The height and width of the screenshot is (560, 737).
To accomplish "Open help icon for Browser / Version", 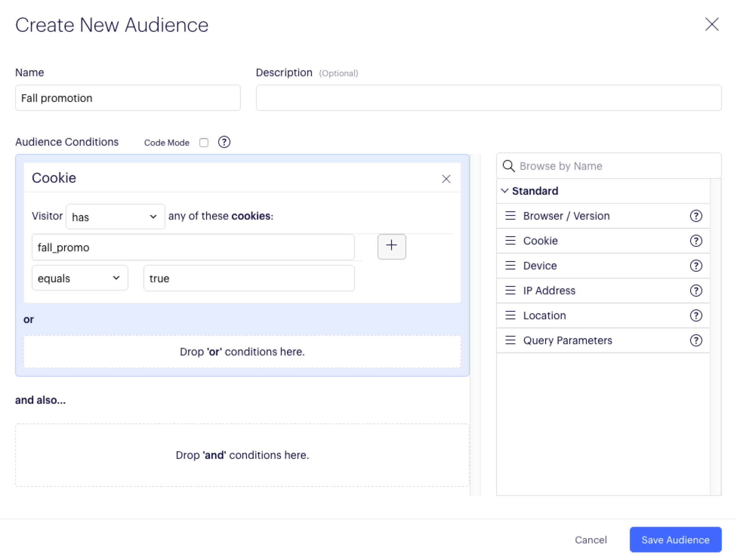I will [x=695, y=216].
